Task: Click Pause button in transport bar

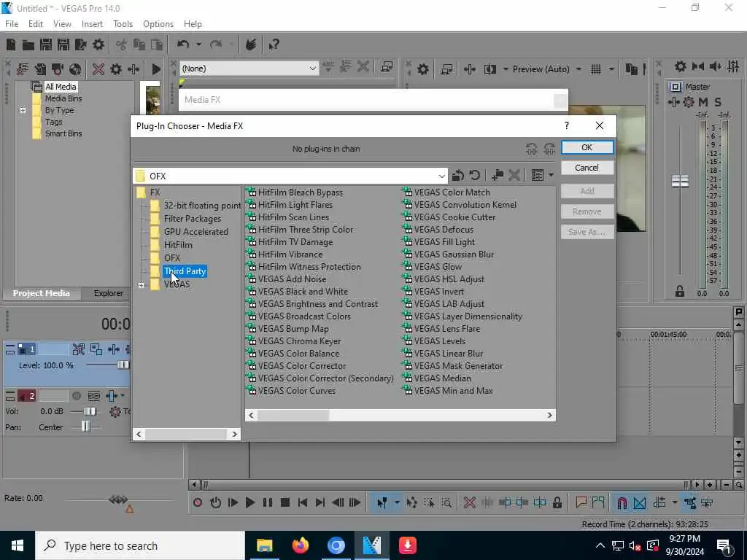Action: 267,502
